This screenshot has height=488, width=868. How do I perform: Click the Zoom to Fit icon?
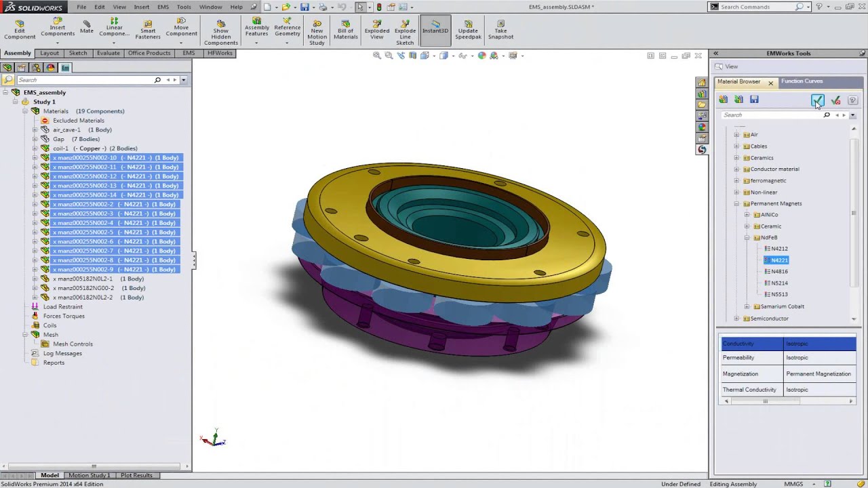point(377,56)
